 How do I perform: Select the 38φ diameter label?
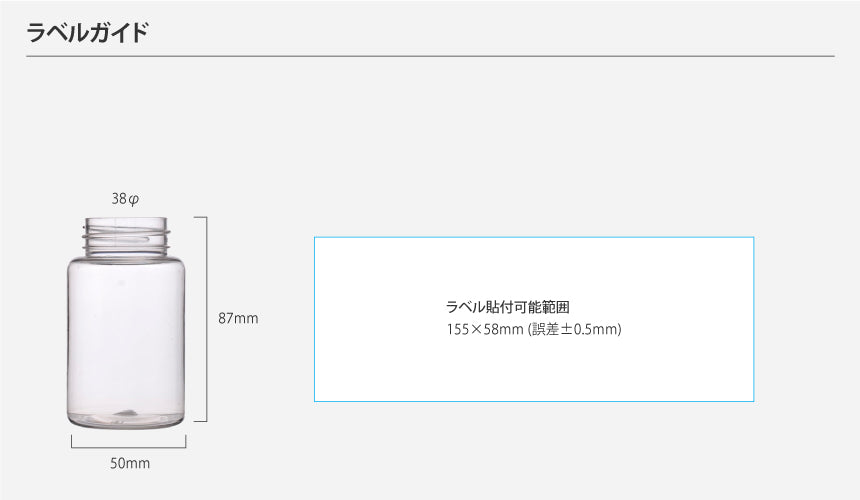coord(125,199)
